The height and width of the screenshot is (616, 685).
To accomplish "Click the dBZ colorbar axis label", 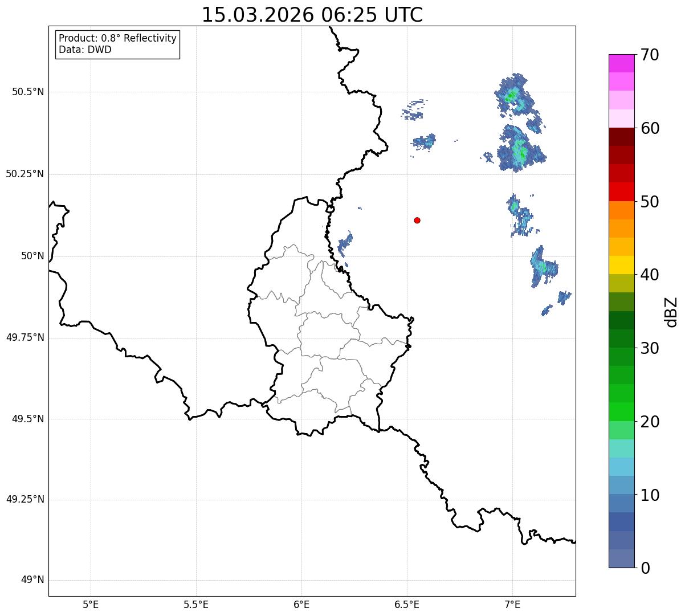I will point(671,312).
